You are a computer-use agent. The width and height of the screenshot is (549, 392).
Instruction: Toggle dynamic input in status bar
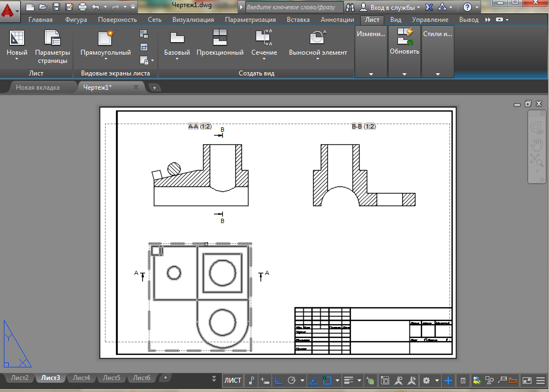(x=265, y=381)
